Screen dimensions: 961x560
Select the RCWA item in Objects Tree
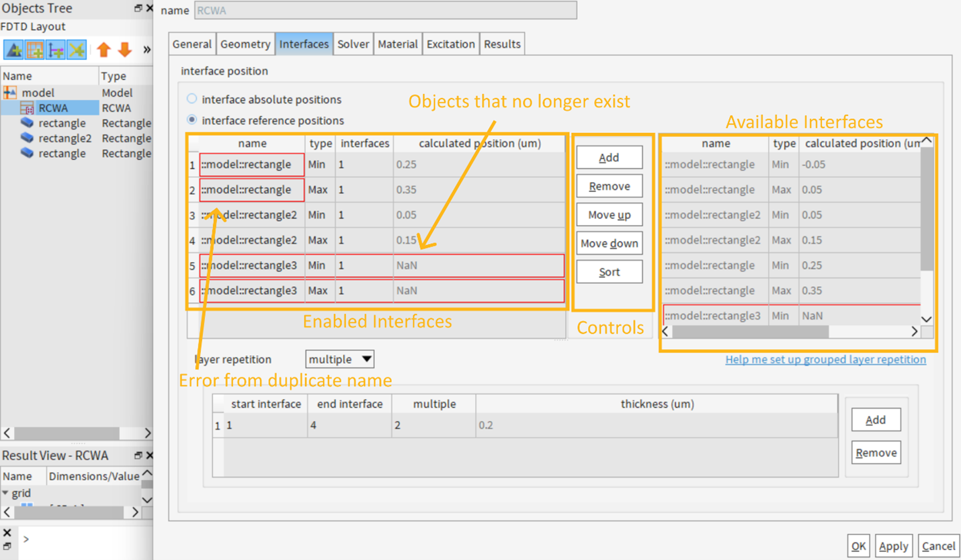53,108
